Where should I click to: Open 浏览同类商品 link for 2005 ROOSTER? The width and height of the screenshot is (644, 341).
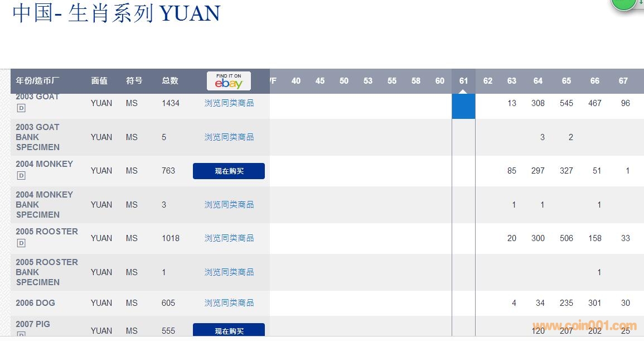(229, 238)
